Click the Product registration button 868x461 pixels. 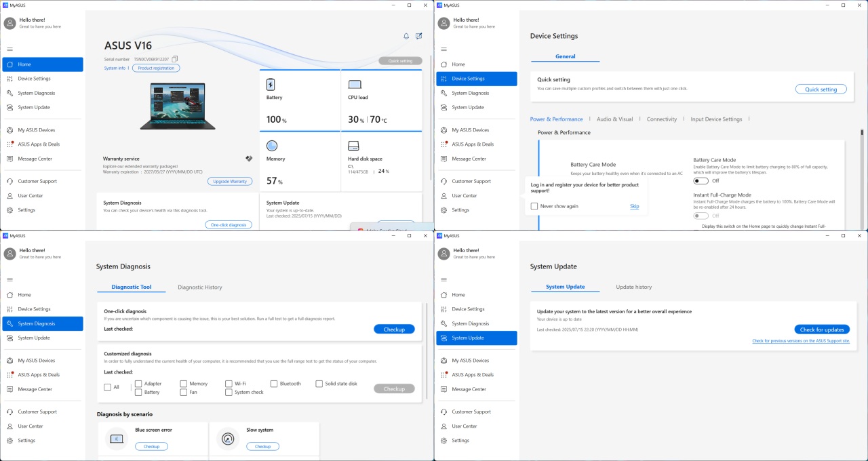[156, 68]
